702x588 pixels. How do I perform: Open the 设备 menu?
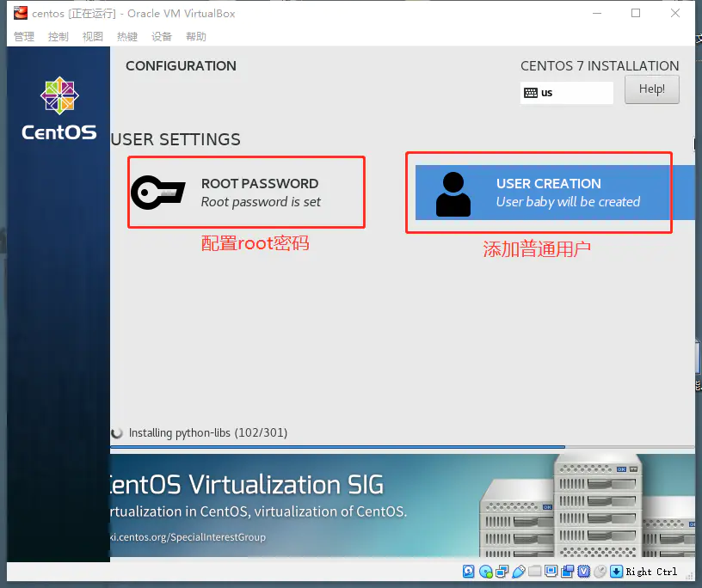162,37
